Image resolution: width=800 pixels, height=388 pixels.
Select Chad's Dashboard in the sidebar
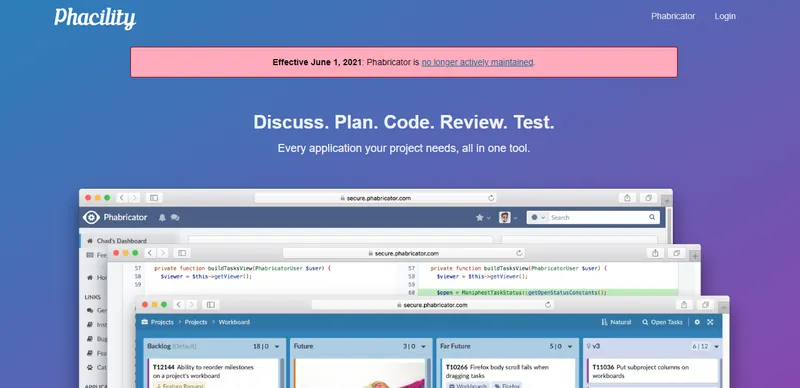121,240
